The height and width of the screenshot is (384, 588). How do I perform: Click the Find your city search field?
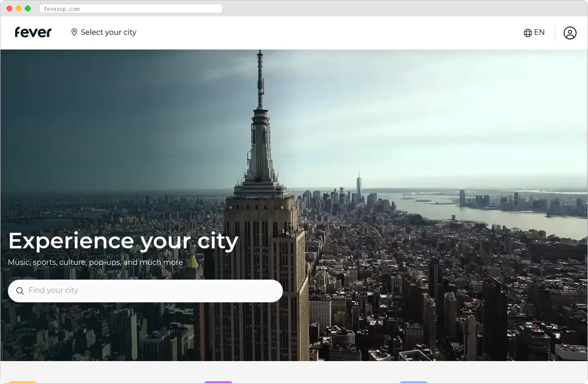(x=145, y=291)
